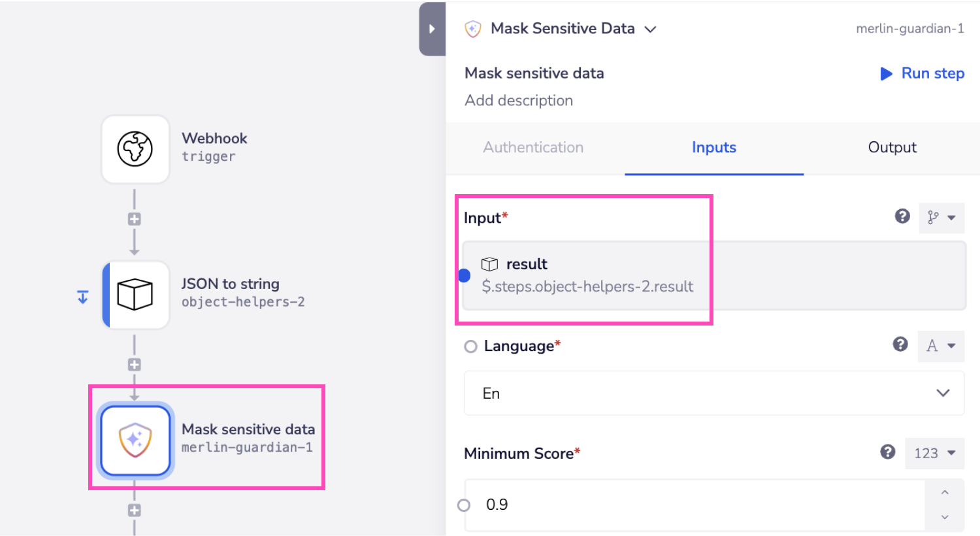Click the plus icon below the Webhook step
Viewport: 980px width, 536px height.
pos(135,219)
